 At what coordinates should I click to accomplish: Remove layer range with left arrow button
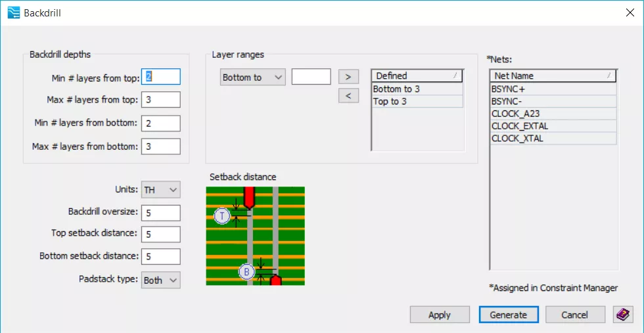348,97
